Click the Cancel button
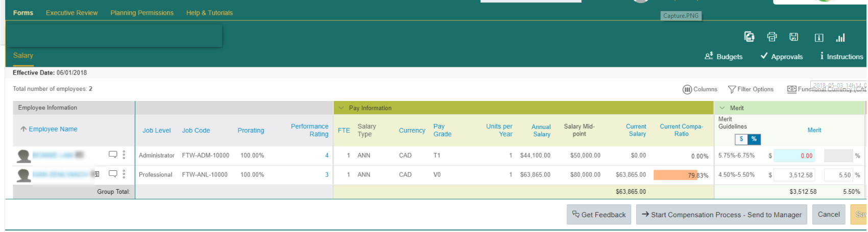The width and height of the screenshot is (868, 232). [829, 215]
